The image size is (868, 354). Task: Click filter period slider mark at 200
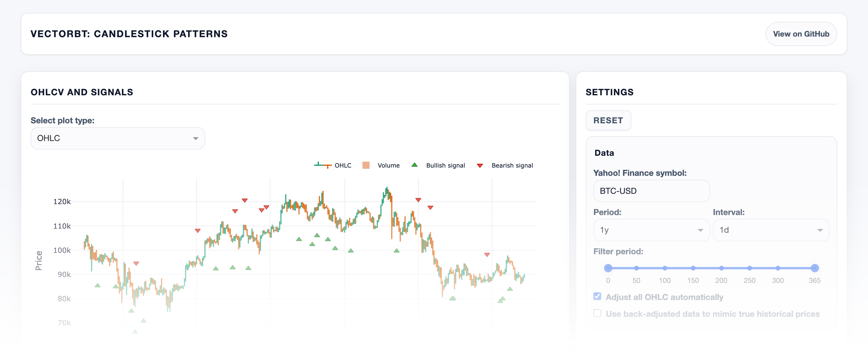[721, 268]
